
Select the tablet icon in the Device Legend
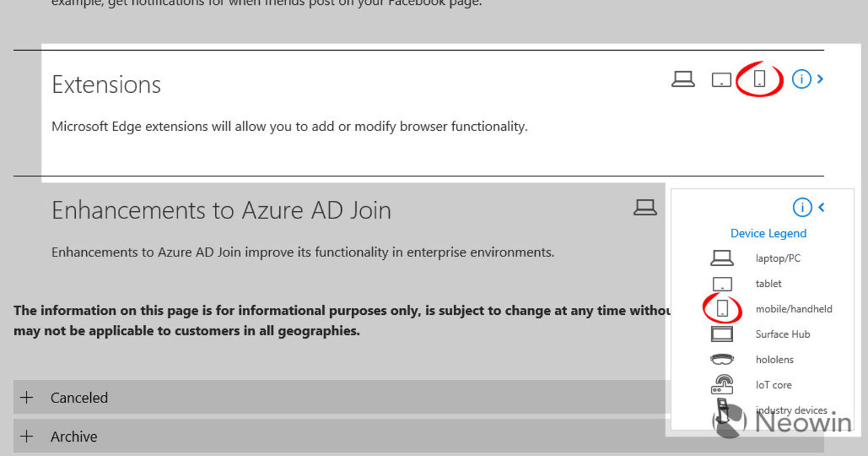[722, 284]
